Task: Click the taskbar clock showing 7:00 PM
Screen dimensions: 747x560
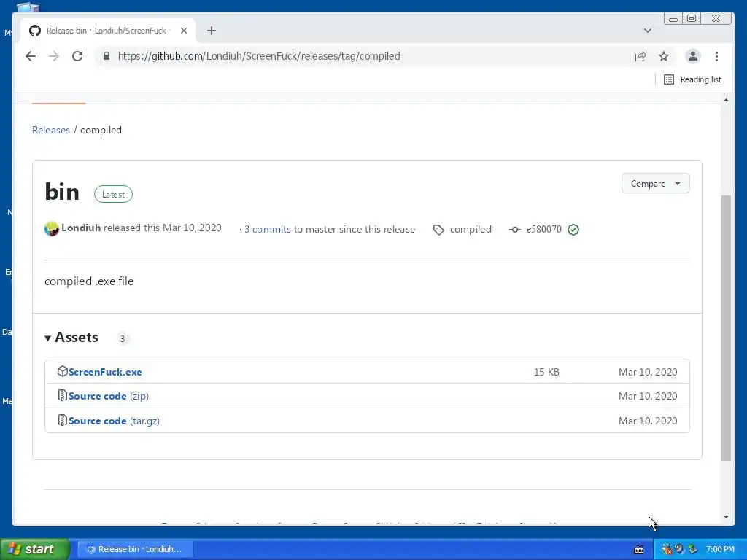Action: pyautogui.click(x=720, y=549)
